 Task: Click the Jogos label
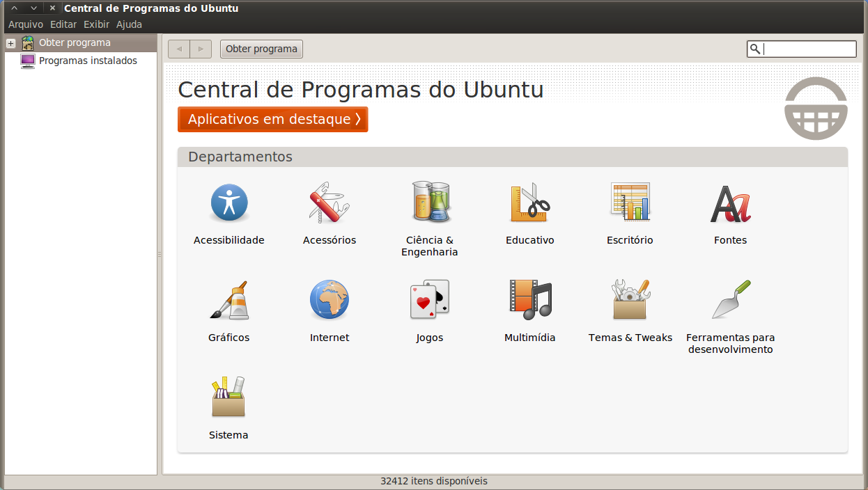430,338
